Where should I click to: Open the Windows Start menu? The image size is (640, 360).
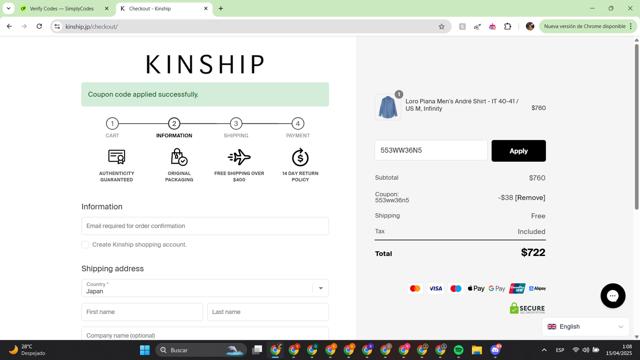[x=145, y=350]
